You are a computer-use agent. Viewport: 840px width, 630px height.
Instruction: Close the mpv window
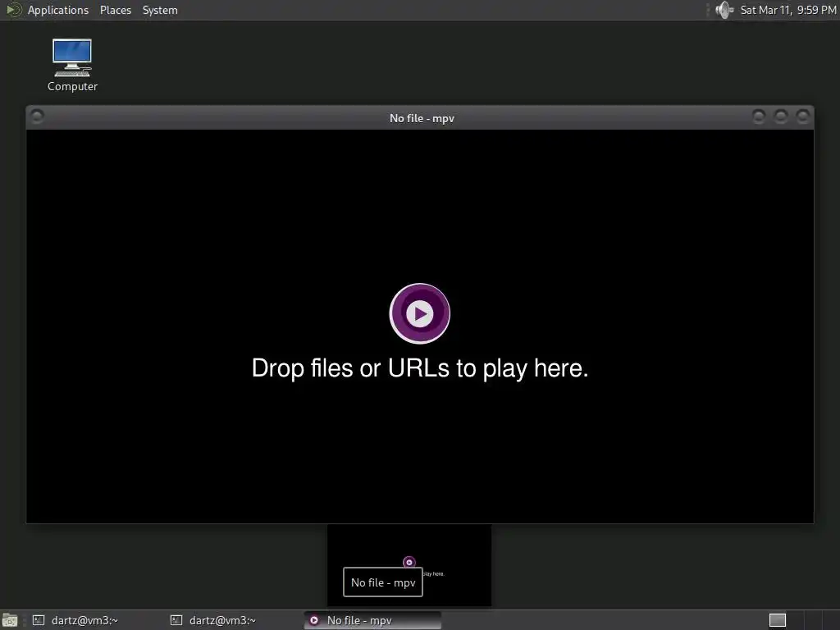(x=802, y=116)
